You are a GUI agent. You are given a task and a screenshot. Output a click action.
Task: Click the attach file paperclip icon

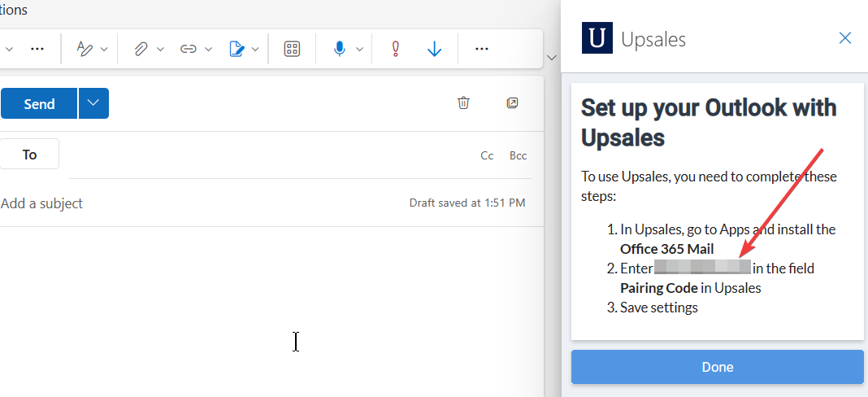pyautogui.click(x=141, y=49)
